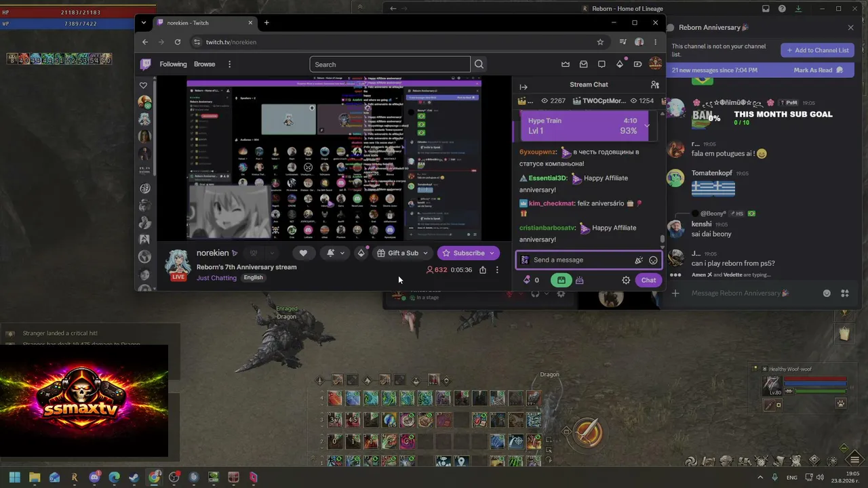The height and width of the screenshot is (488, 868).
Task: Toggle the Bits cheer button beside Gift a Sub
Action: (x=361, y=253)
